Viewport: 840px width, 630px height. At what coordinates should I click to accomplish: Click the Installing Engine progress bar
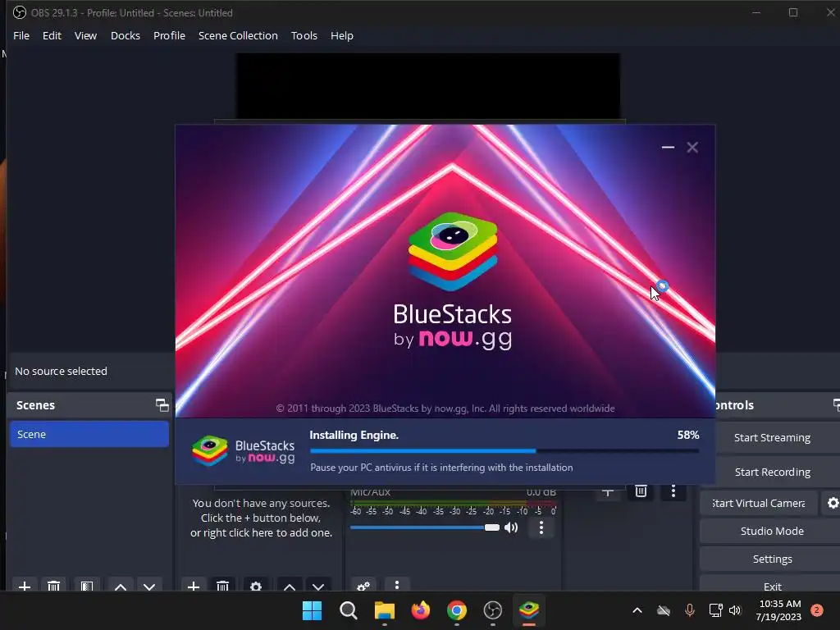[x=504, y=451]
